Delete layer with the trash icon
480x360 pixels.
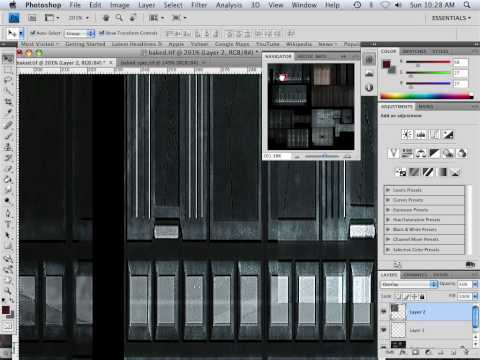pyautogui.click(x=466, y=352)
